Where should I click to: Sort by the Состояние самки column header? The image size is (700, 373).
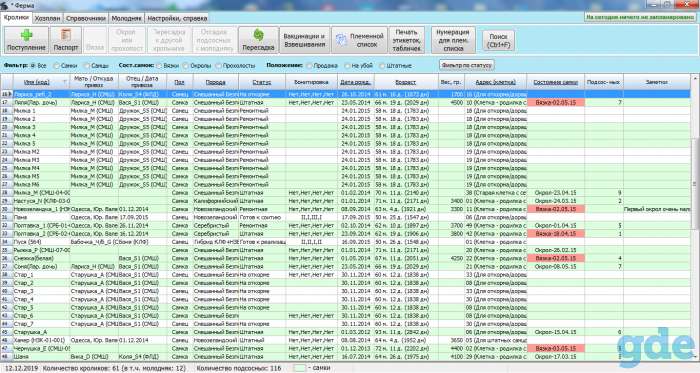click(x=556, y=82)
